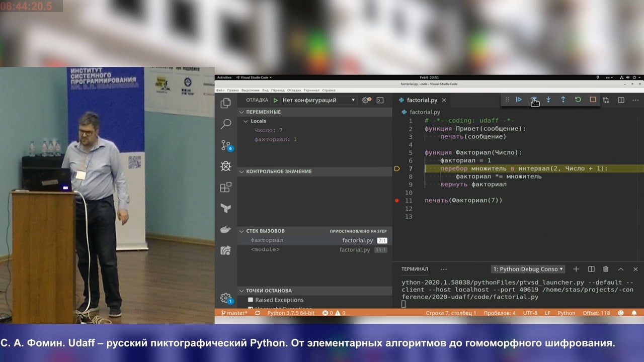This screenshot has width=644, height=362.
Task: Open the Python Debug Console terminal dropdown
Action: pyautogui.click(x=528, y=269)
